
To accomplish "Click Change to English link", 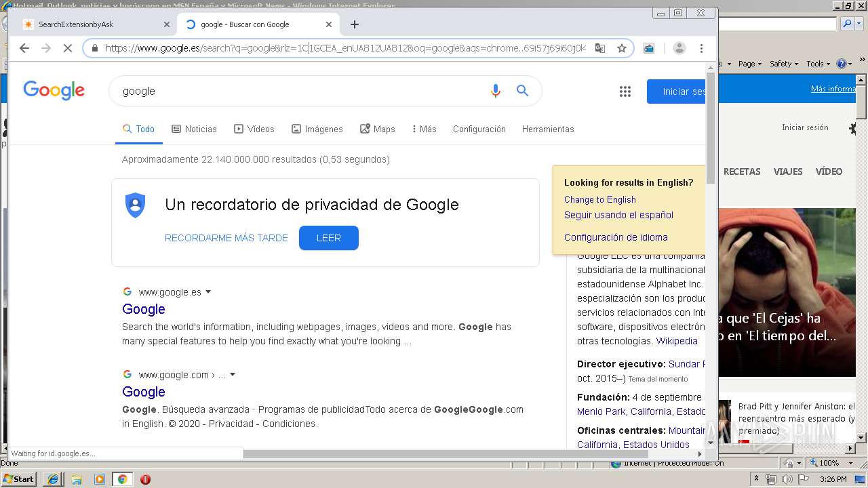I will tap(600, 199).
